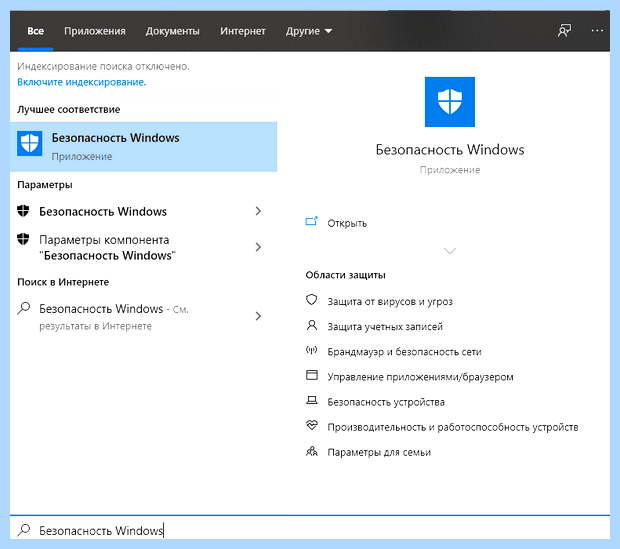This screenshot has height=549, width=620.
Task: Click the heart icon for device performance
Action: 312,426
